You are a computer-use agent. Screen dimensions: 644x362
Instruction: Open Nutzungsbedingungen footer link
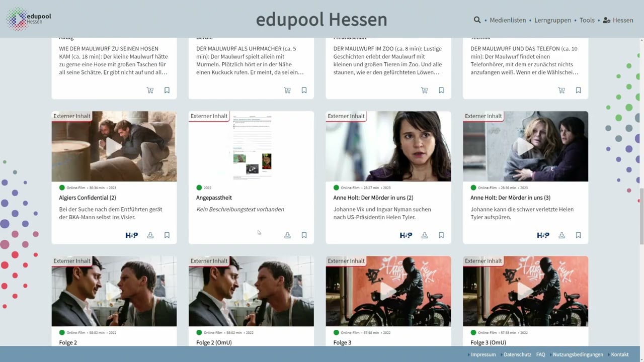(578, 354)
